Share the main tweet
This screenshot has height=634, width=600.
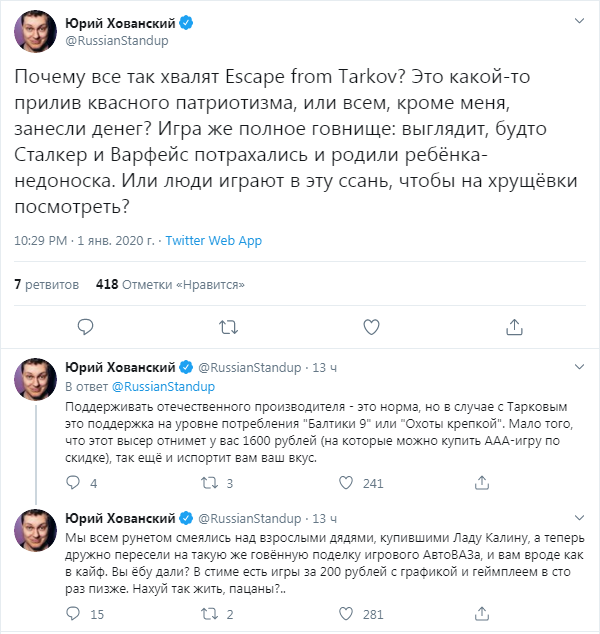pos(514,327)
